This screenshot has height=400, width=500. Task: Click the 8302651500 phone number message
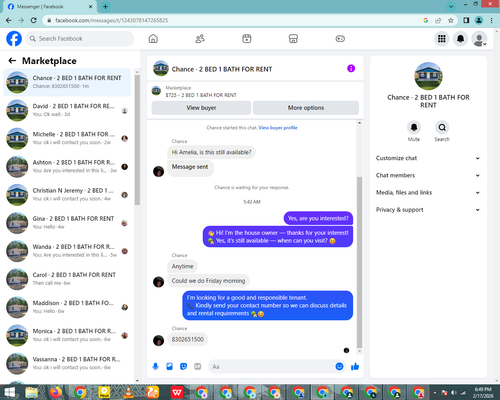point(188,339)
